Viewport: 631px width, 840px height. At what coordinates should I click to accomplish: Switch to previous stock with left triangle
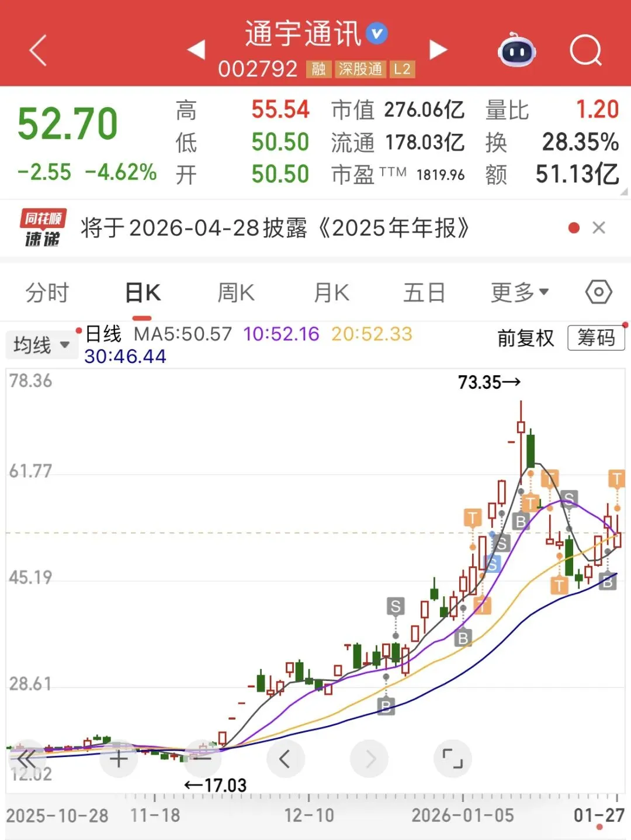(x=196, y=50)
